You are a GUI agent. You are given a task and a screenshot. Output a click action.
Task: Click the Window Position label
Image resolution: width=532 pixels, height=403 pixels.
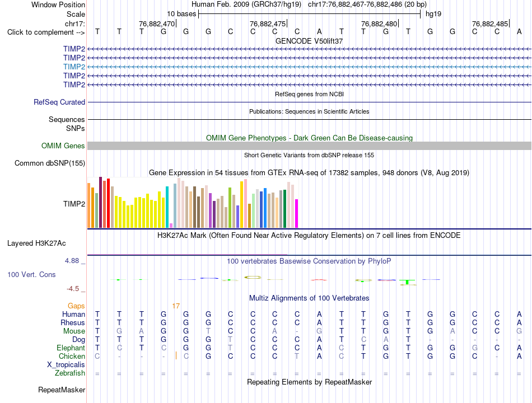(58, 4)
